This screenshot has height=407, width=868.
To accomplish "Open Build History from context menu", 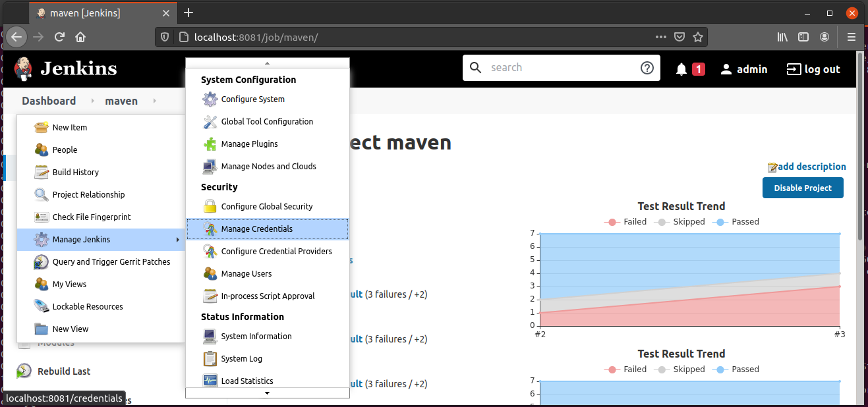I will [x=101, y=172].
